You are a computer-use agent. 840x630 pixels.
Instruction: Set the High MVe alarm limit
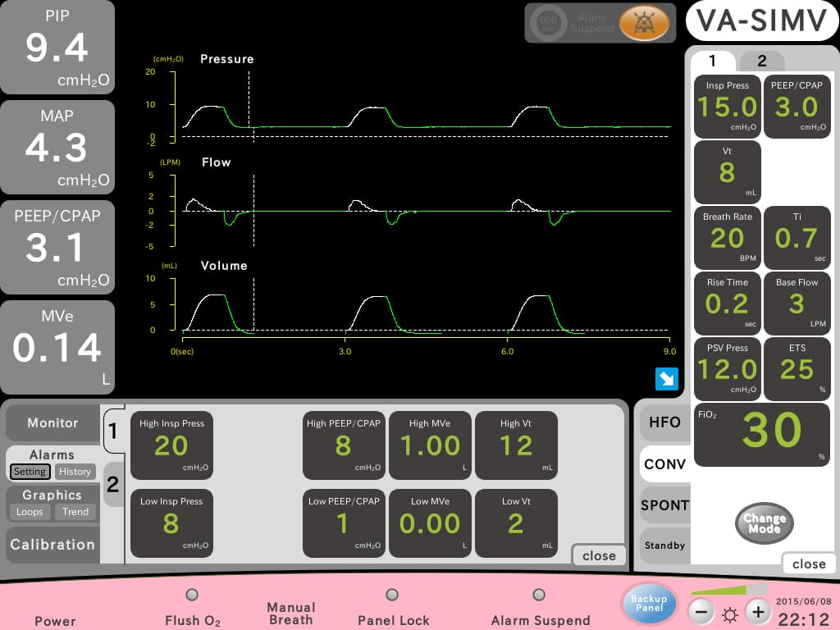[x=430, y=445]
